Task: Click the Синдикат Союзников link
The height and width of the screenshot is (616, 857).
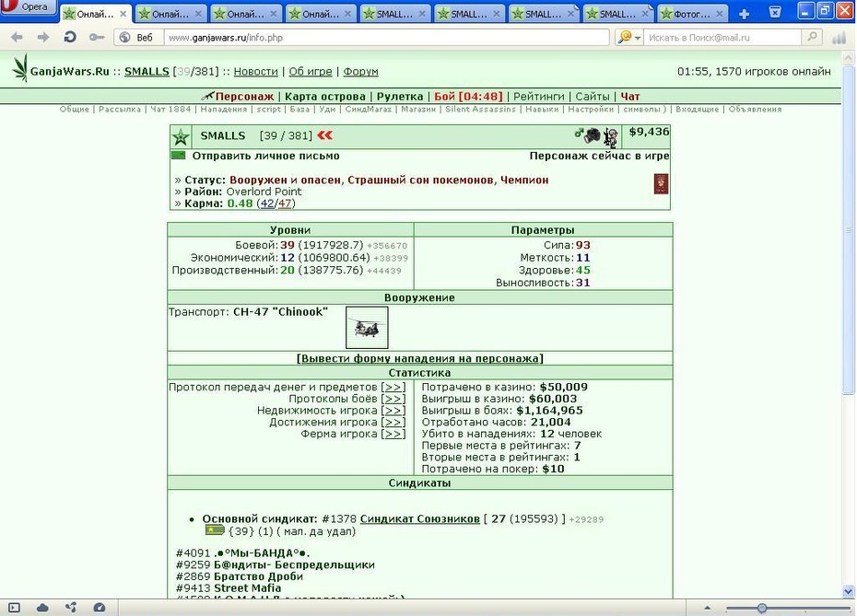Action: (x=420, y=518)
